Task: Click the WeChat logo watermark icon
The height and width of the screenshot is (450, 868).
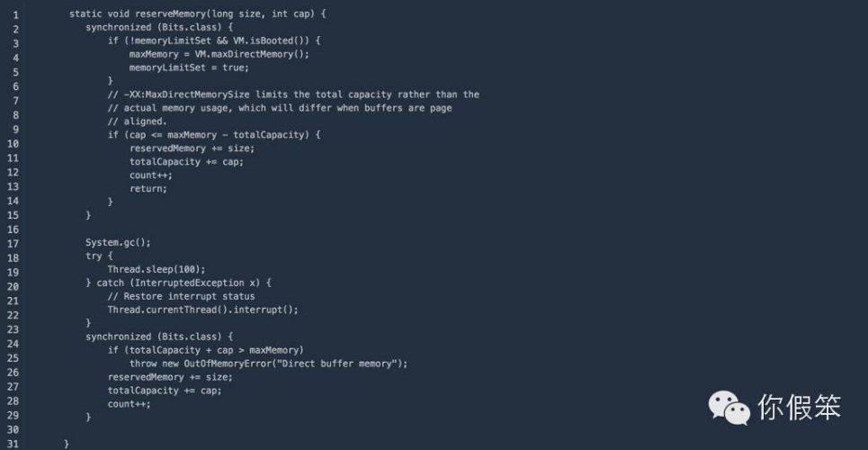Action: [x=729, y=408]
